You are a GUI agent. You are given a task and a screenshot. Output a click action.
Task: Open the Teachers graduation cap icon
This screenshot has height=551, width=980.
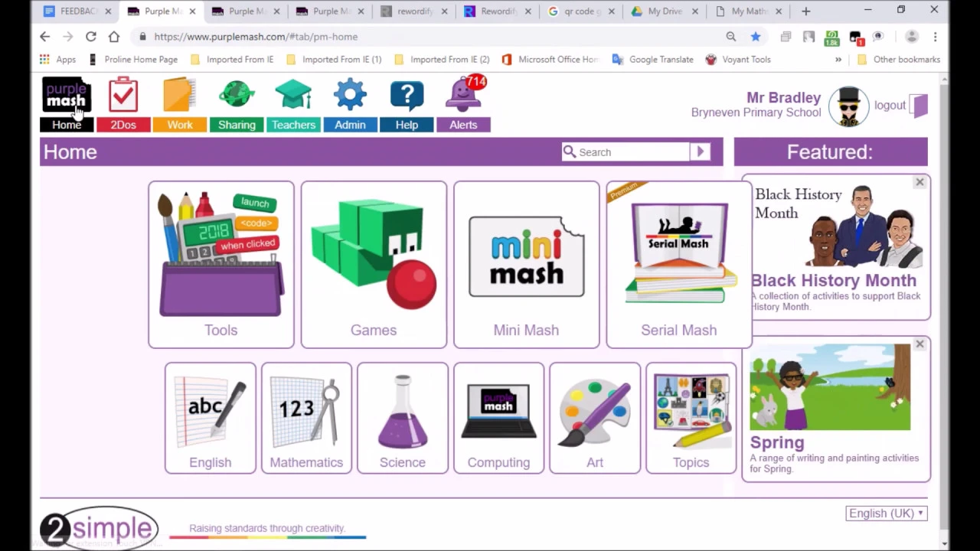293,95
